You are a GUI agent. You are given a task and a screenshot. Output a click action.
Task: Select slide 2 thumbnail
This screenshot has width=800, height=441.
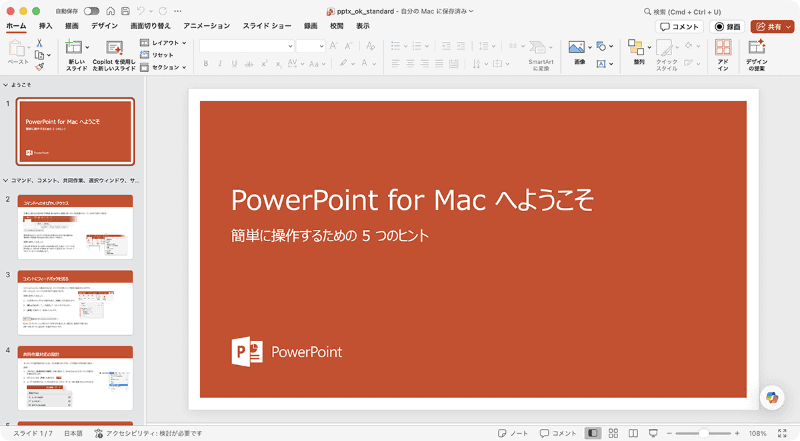point(76,227)
